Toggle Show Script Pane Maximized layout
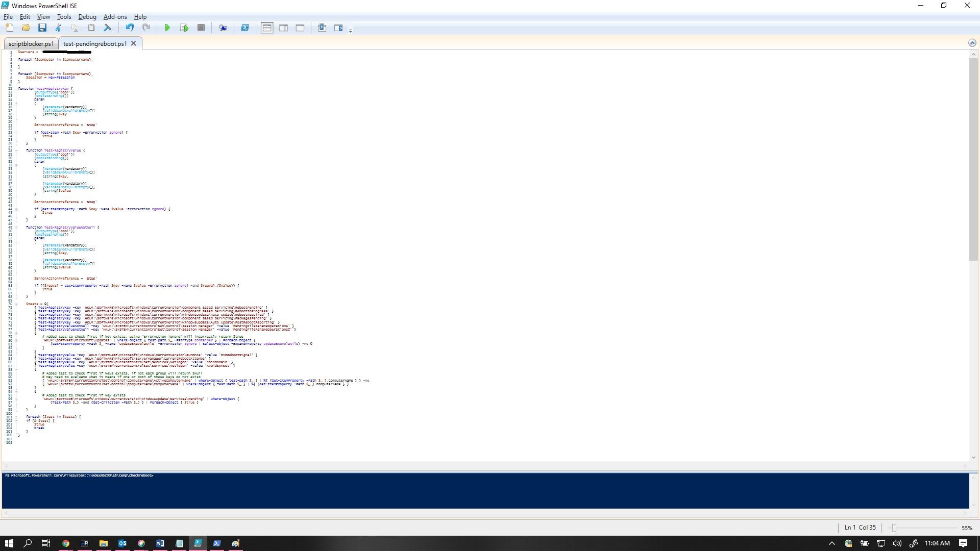Image resolution: width=980 pixels, height=551 pixels. (300, 28)
